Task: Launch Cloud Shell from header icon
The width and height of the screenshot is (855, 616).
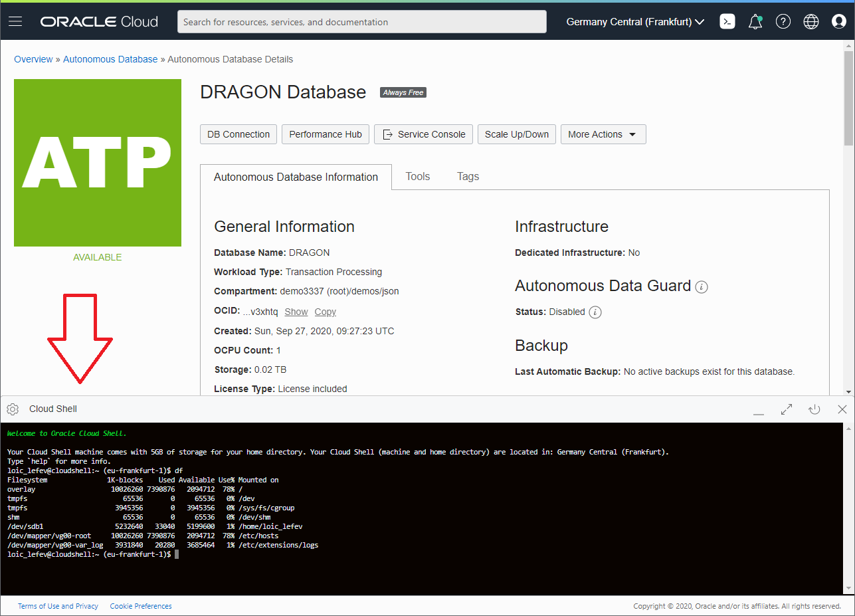Action: (x=727, y=22)
